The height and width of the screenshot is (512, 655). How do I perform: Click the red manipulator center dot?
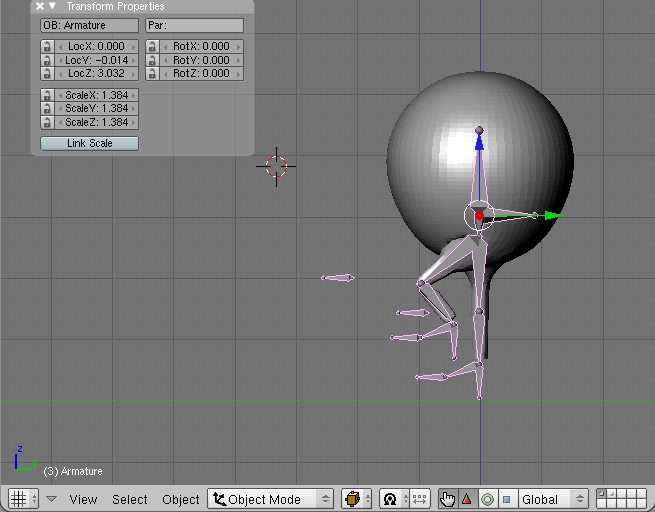click(479, 215)
